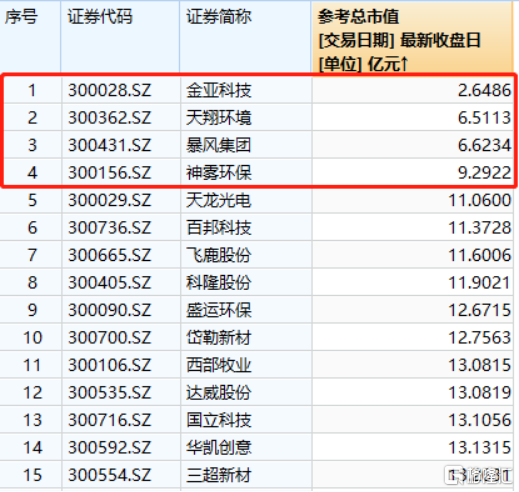Click stock code 300716.SZ
The height and width of the screenshot is (492, 519).
(110, 420)
